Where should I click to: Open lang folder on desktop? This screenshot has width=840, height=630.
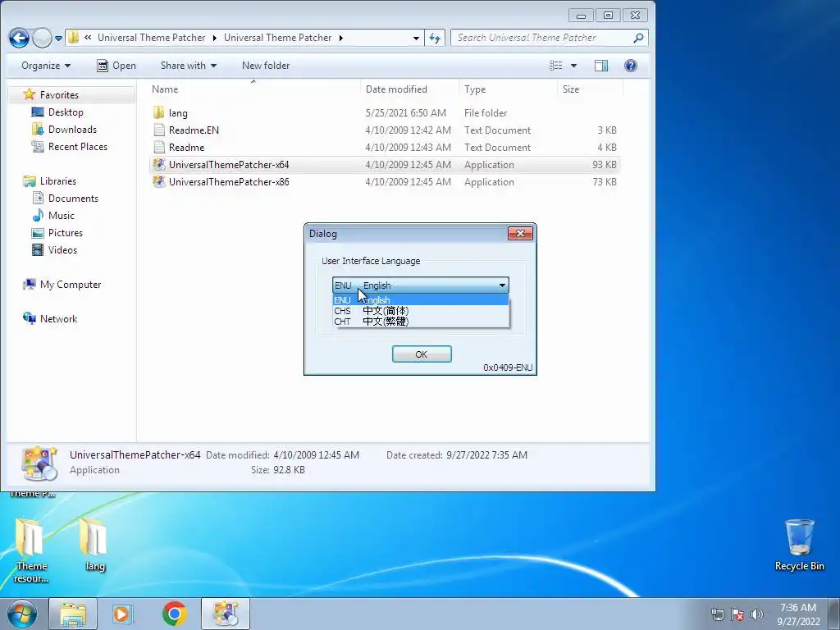[95, 545]
